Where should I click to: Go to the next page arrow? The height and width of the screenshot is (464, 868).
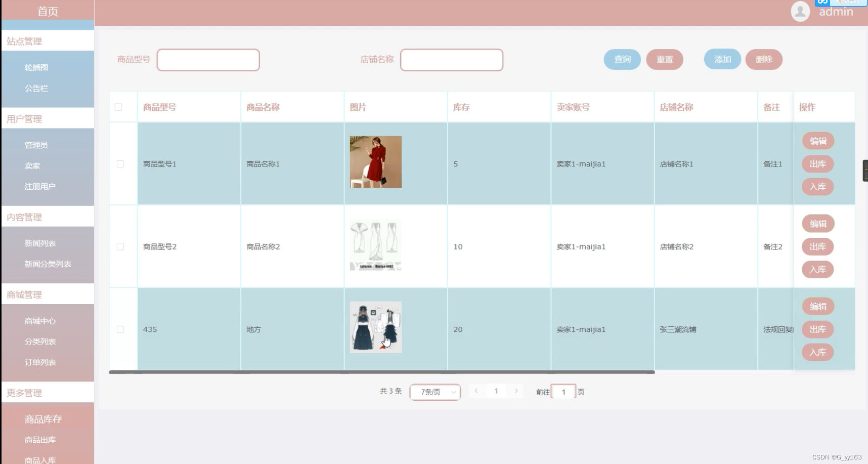pyautogui.click(x=516, y=391)
